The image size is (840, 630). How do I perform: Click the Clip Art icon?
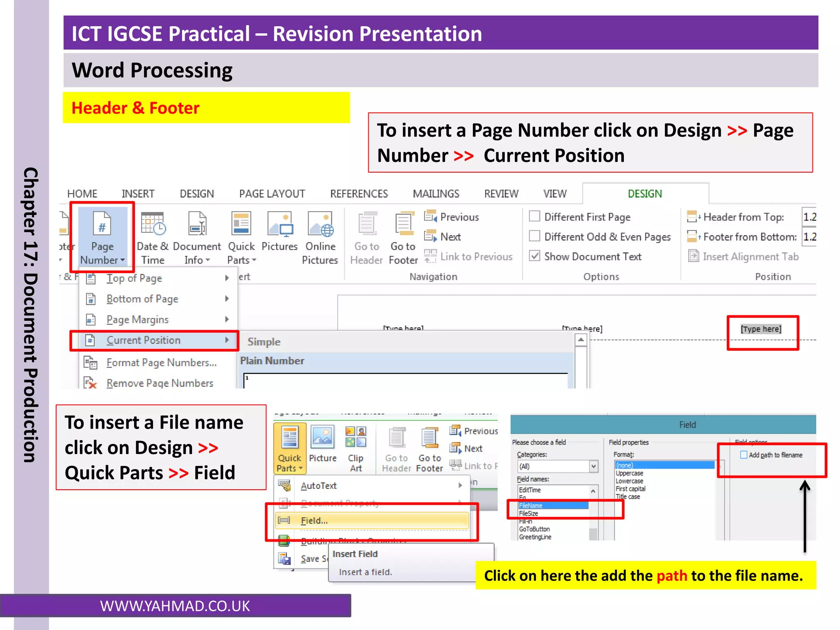coord(355,437)
